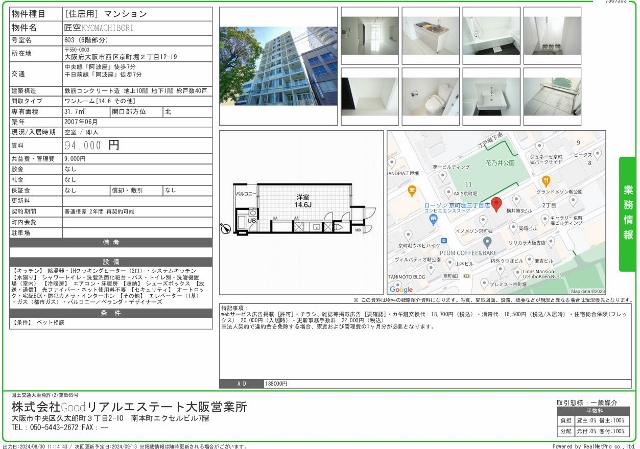The height and width of the screenshot is (449, 640).
Task: Click the 千日前線 阿波座 access line
Action: 103,75
